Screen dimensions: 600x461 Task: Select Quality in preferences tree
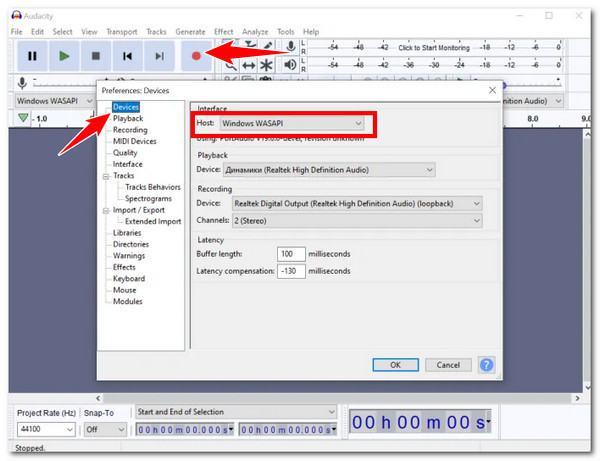coord(125,153)
